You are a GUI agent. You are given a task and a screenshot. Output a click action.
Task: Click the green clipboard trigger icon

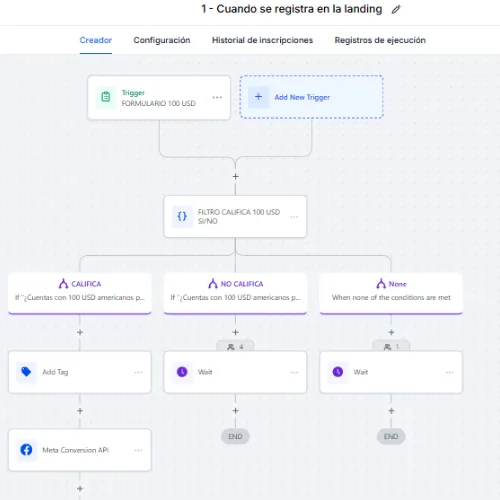click(x=106, y=97)
